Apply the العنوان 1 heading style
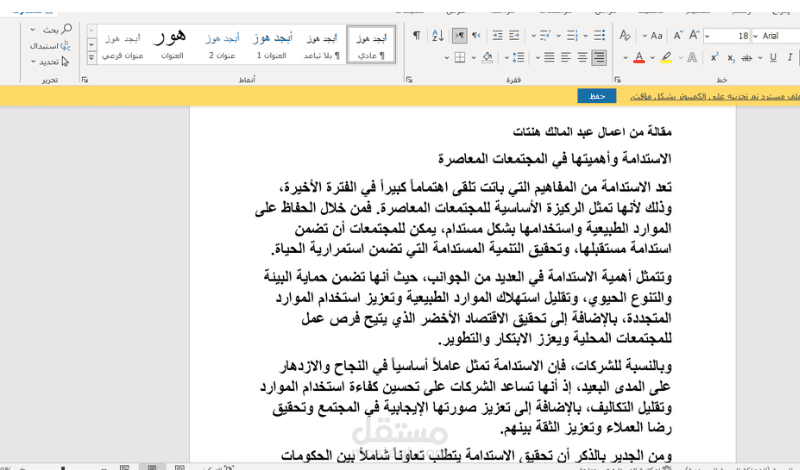The image size is (800, 470). tap(271, 45)
